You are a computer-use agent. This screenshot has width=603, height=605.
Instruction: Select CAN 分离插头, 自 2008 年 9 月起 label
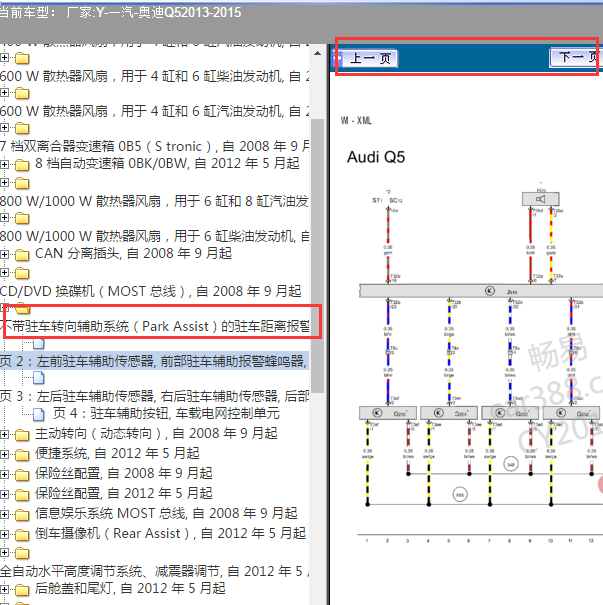click(x=133, y=253)
